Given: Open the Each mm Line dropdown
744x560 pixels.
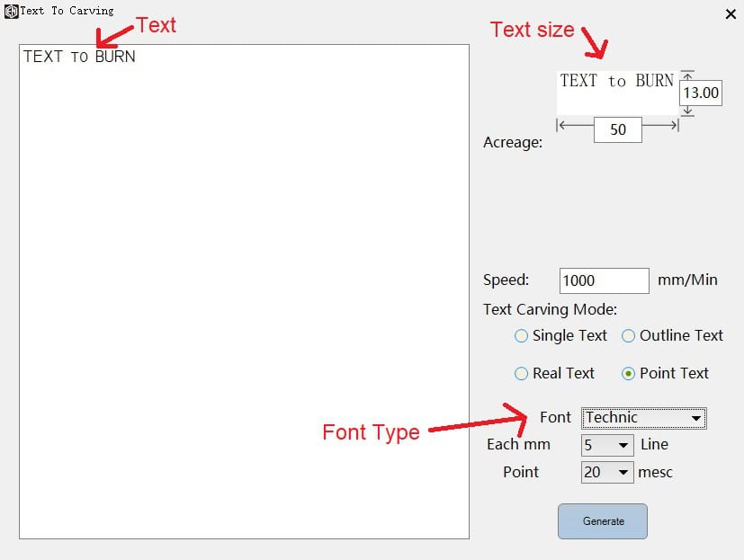Looking at the screenshot, I should (607, 446).
